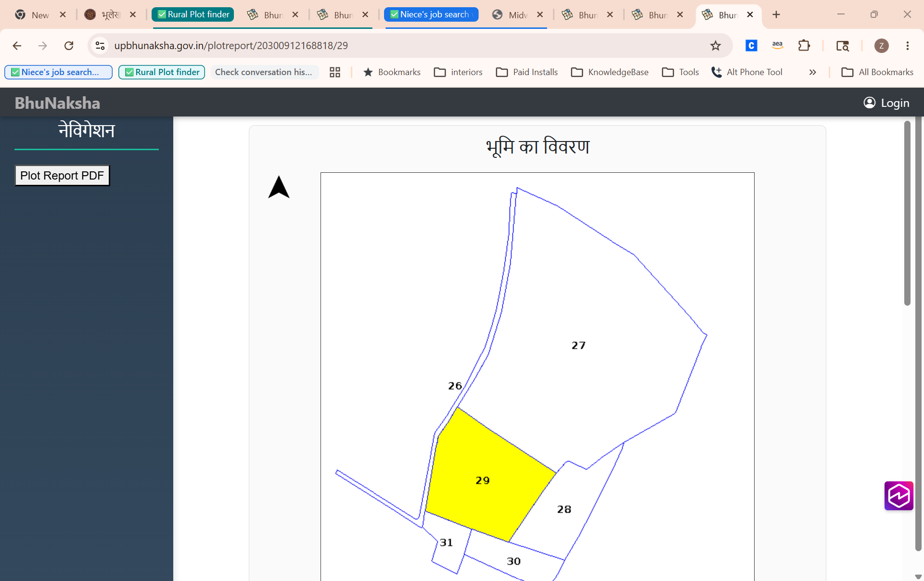Open the Niece's job search bookmark chip
The width and height of the screenshot is (924, 581).
(x=58, y=72)
